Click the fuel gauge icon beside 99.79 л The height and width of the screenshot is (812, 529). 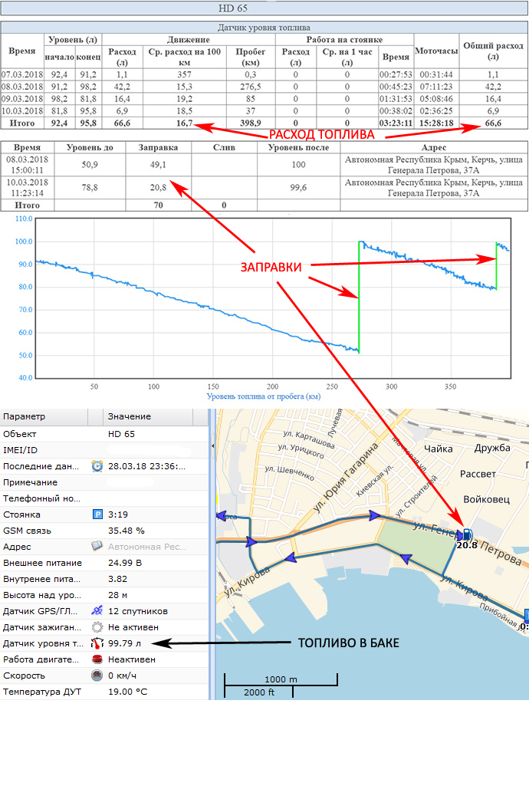97,643
